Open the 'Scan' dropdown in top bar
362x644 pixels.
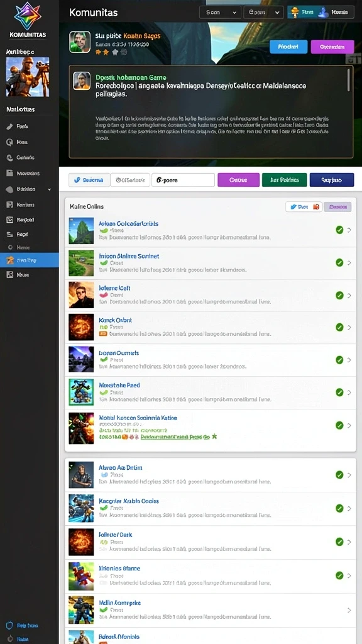coord(220,13)
